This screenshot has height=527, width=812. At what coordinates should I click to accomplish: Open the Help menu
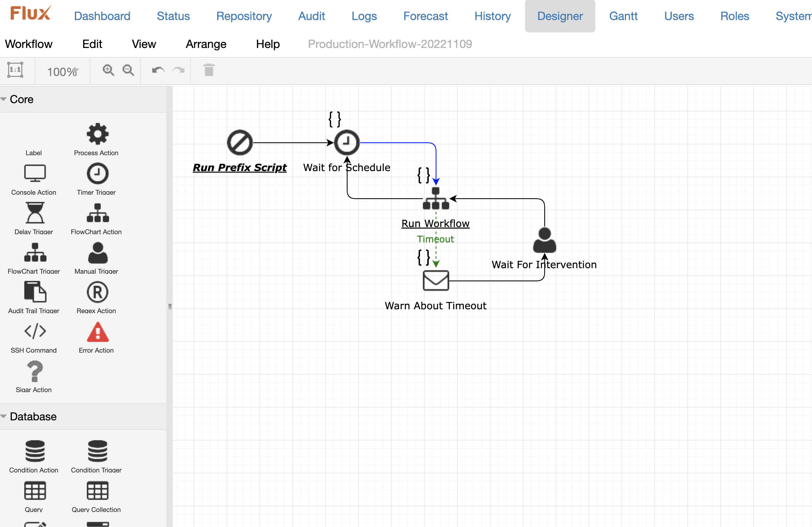click(x=268, y=44)
